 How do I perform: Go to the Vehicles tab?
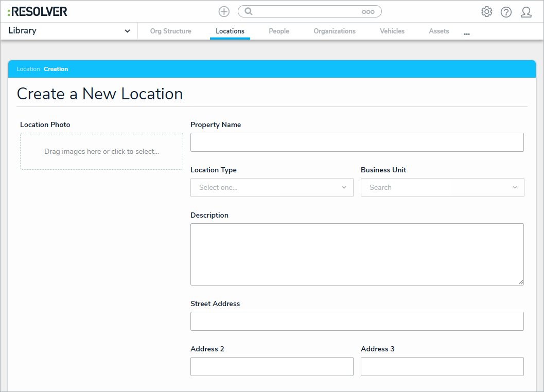coord(392,31)
